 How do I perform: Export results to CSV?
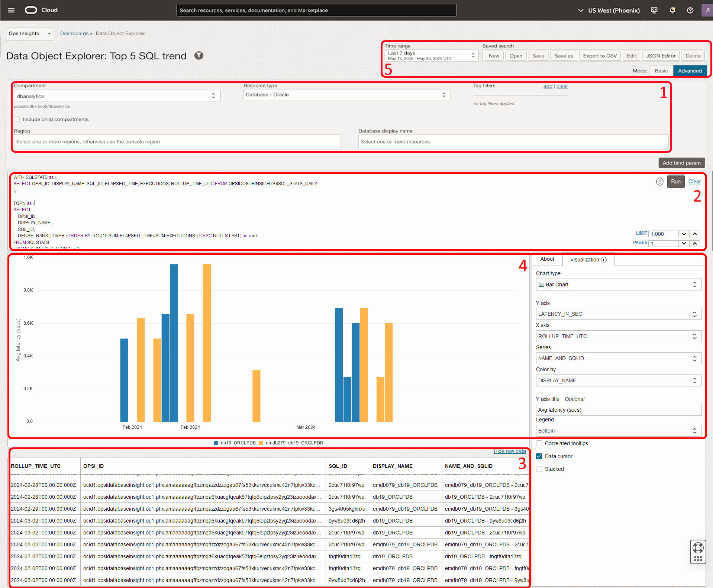pyautogui.click(x=600, y=55)
